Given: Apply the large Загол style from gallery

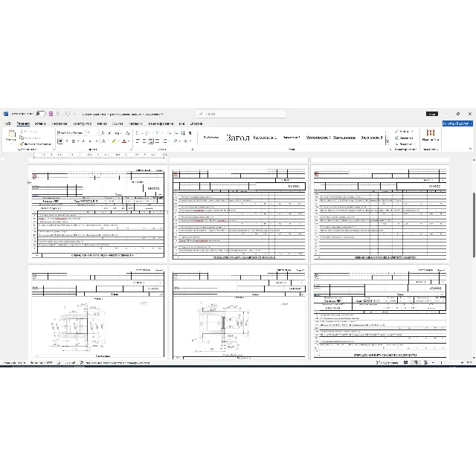Looking at the screenshot, I should coord(238,138).
